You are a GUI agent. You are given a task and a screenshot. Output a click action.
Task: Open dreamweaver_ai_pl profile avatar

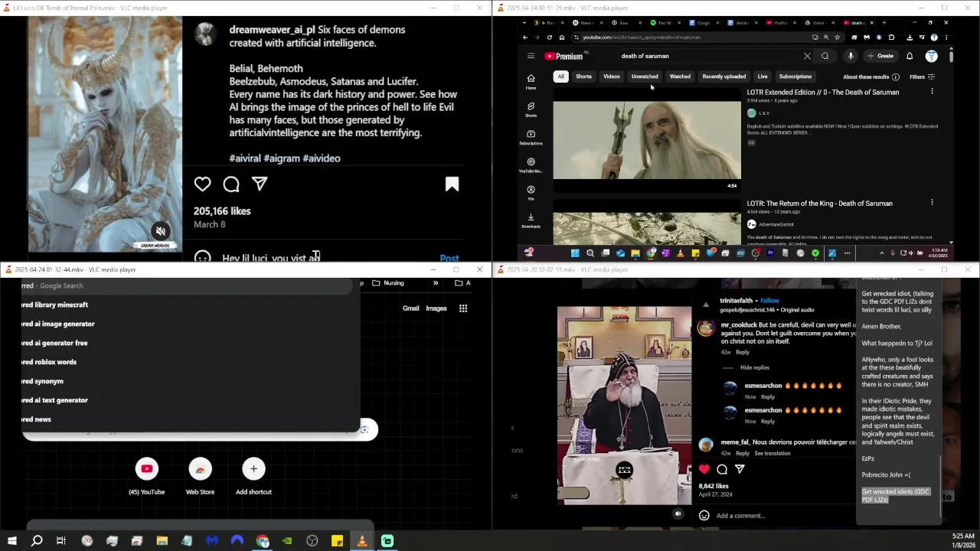point(204,34)
